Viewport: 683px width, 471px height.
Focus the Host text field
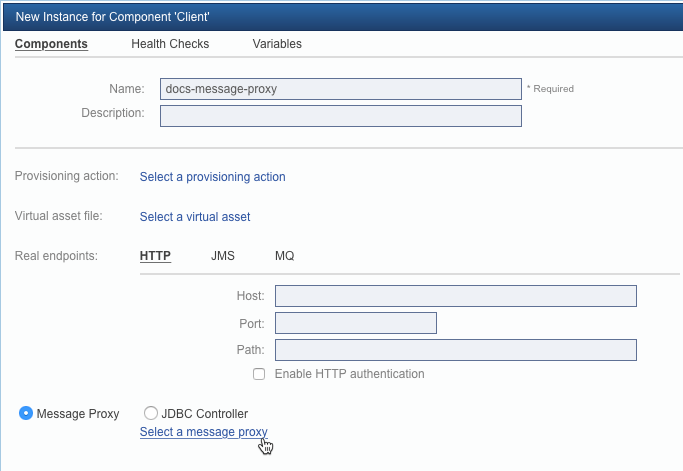(x=456, y=296)
